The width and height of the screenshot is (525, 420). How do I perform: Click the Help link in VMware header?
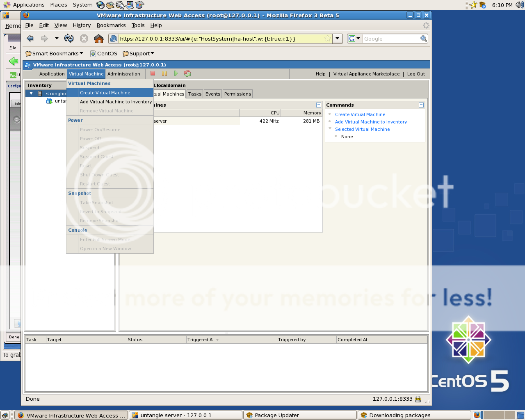[x=321, y=74]
